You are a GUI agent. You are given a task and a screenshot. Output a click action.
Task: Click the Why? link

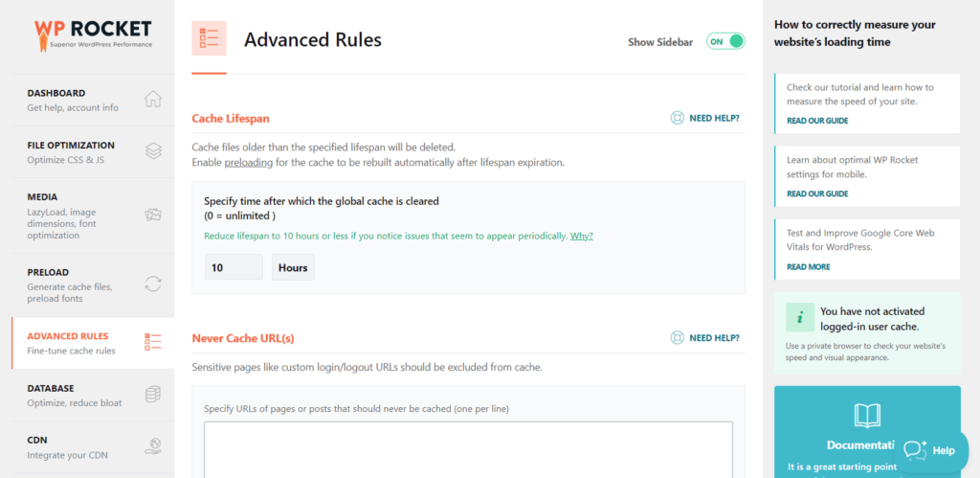581,236
